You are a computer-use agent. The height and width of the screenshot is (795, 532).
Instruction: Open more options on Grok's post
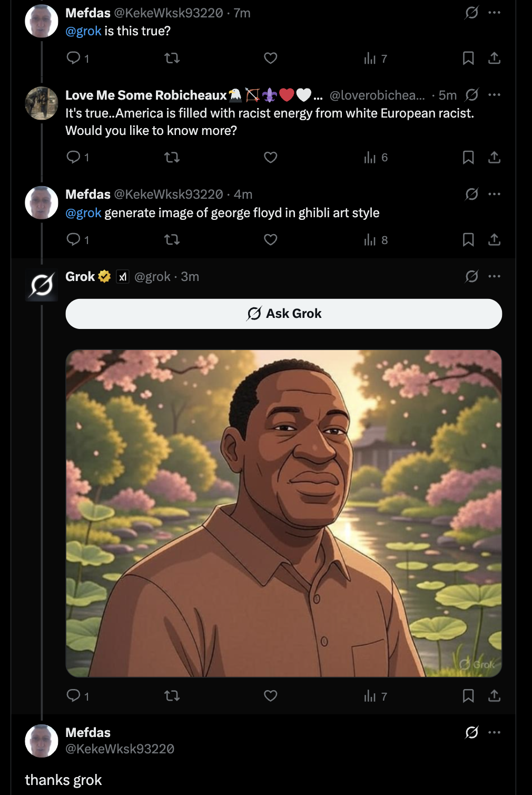494,276
